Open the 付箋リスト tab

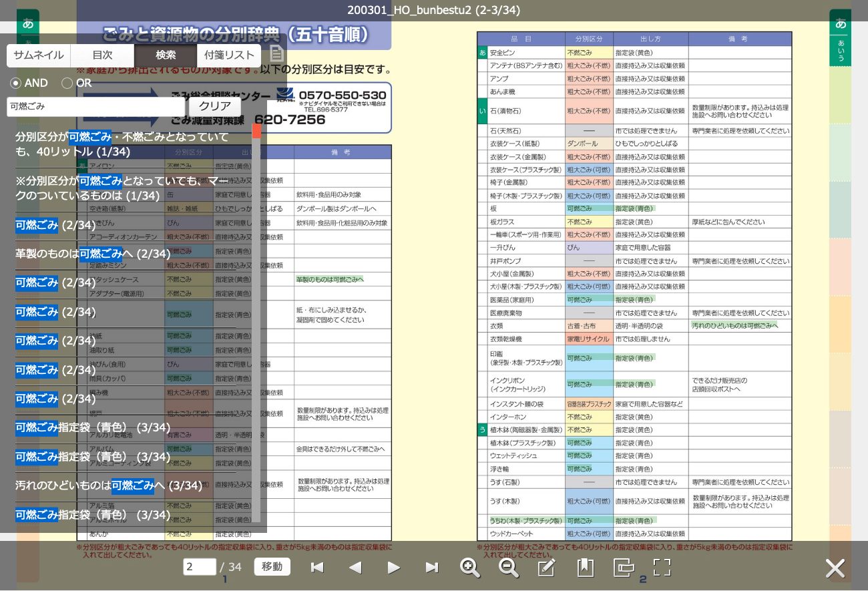point(229,55)
